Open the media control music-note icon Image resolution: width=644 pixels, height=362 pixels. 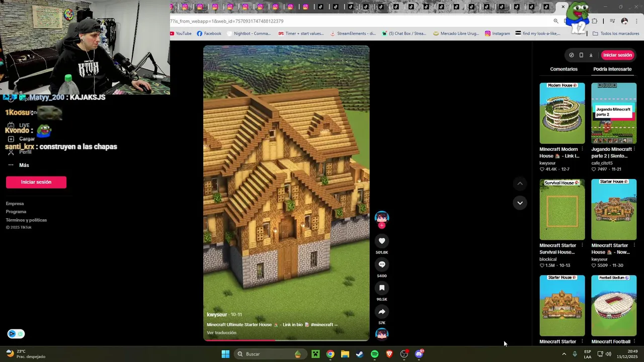[x=612, y=21]
